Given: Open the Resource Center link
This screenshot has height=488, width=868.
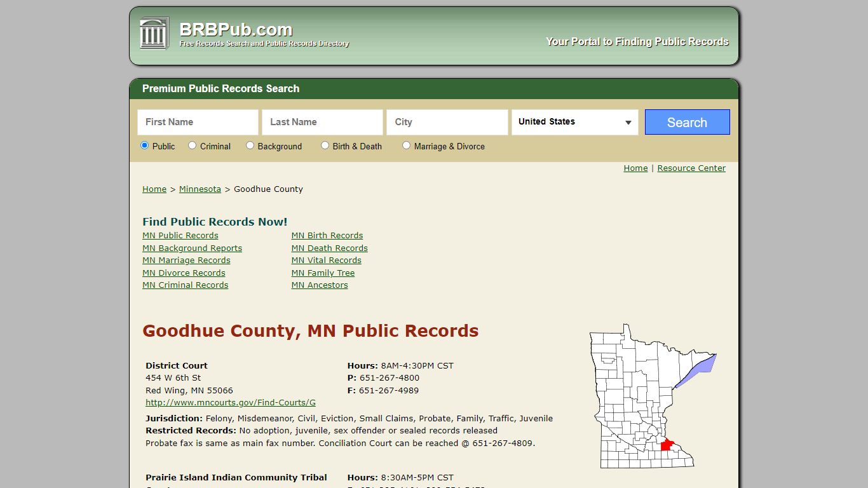Looking at the screenshot, I should coord(691,168).
